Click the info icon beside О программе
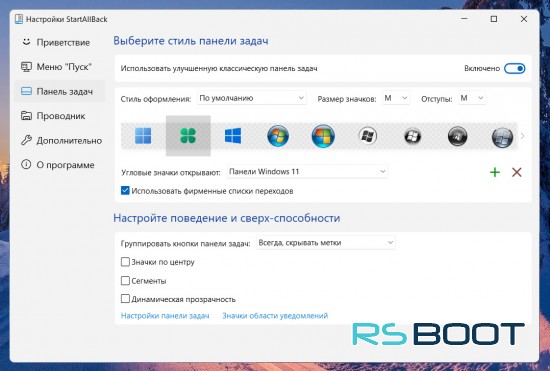Viewport: 550px width, 371px height. (x=26, y=164)
